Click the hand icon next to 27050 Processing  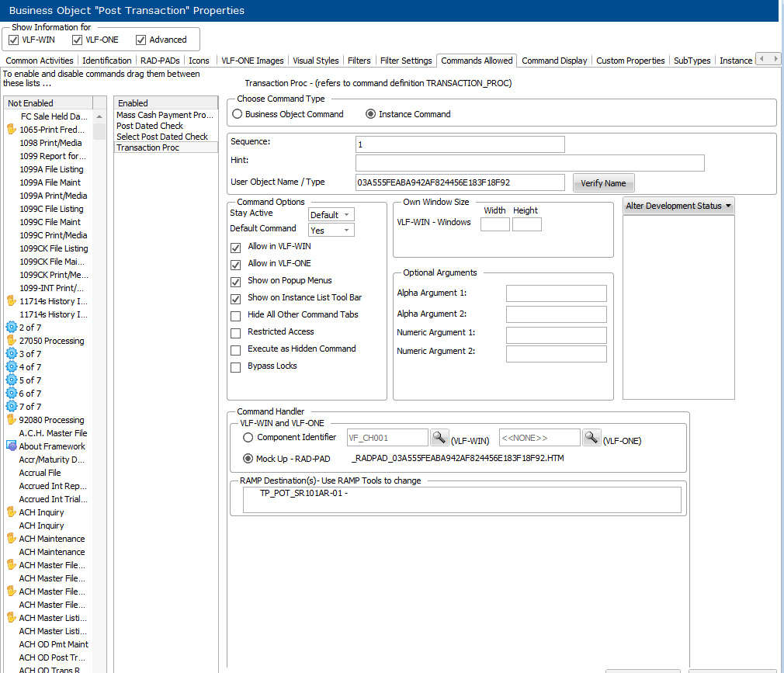(x=12, y=341)
